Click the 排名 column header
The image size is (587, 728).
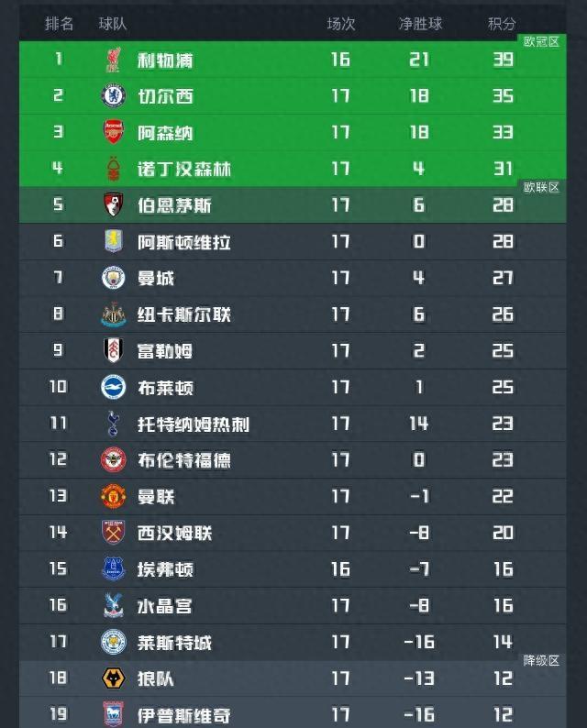[x=60, y=24]
